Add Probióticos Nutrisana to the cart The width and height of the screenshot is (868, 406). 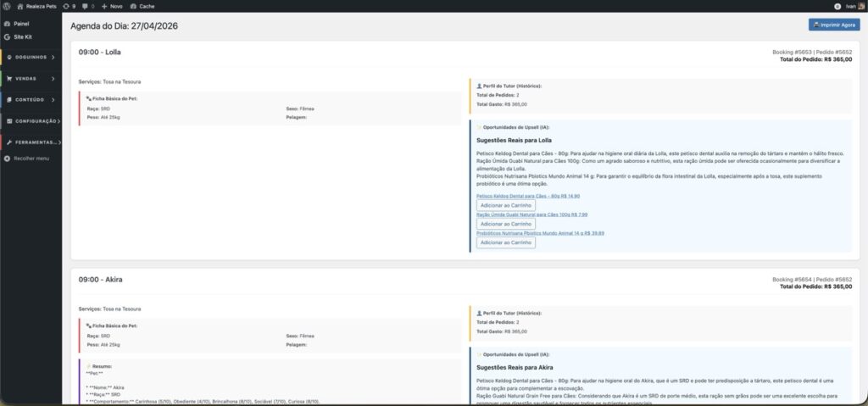coord(506,242)
